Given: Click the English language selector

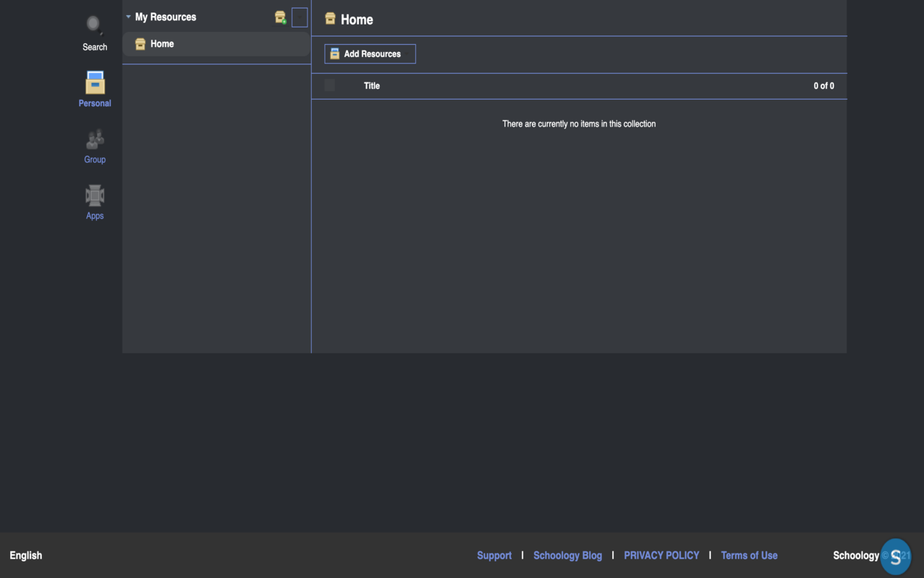Looking at the screenshot, I should pos(26,556).
